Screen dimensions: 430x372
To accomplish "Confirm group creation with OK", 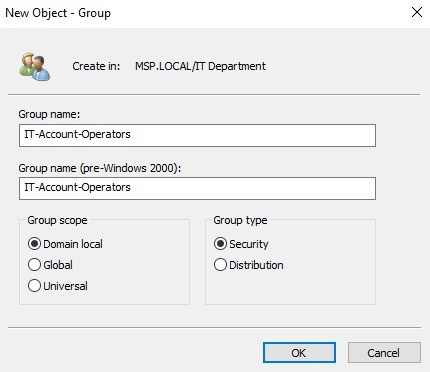I will pyautogui.click(x=299, y=353).
